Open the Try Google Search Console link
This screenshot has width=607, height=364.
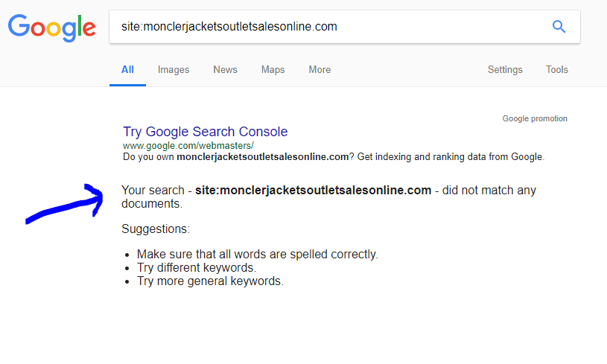205,132
